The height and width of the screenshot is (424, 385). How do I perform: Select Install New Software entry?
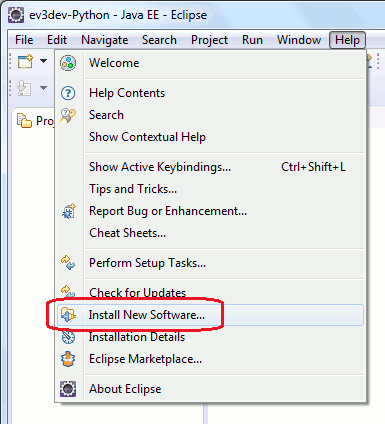tap(210, 315)
